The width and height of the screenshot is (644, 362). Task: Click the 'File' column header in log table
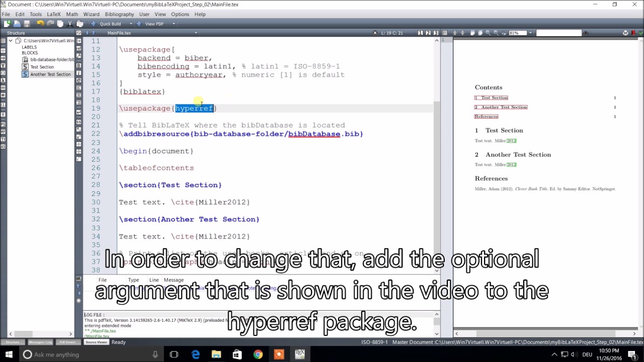tap(102, 280)
